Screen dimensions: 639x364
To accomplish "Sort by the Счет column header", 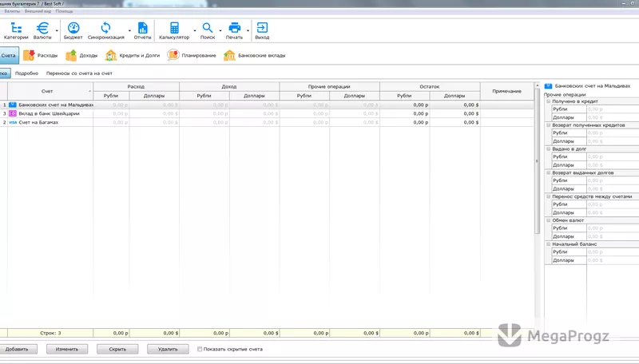I will point(50,91).
